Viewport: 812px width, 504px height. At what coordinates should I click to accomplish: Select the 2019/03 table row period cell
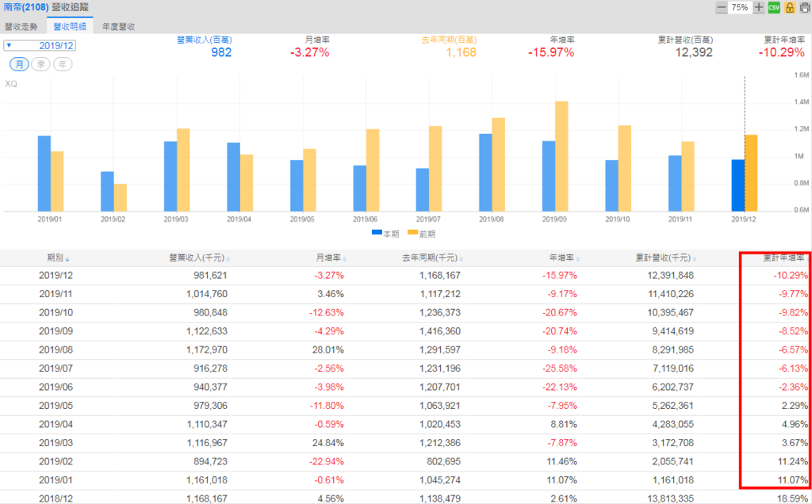point(56,444)
